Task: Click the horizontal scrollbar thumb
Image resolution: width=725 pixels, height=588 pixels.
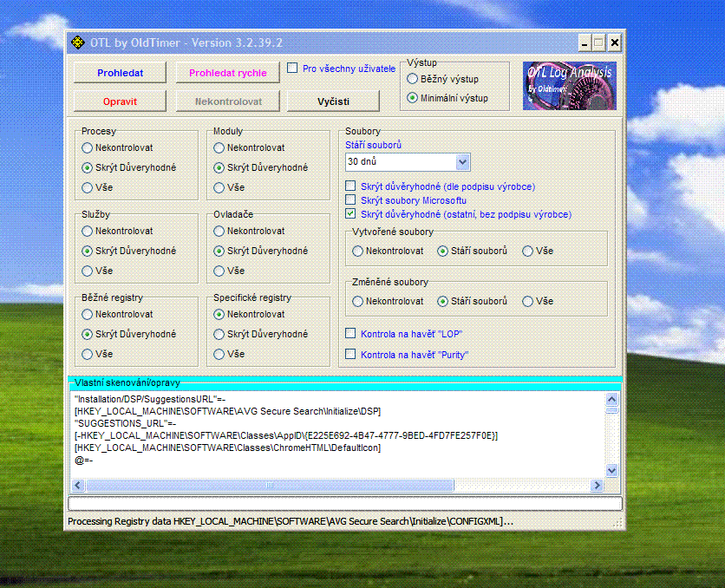Action: [270, 485]
